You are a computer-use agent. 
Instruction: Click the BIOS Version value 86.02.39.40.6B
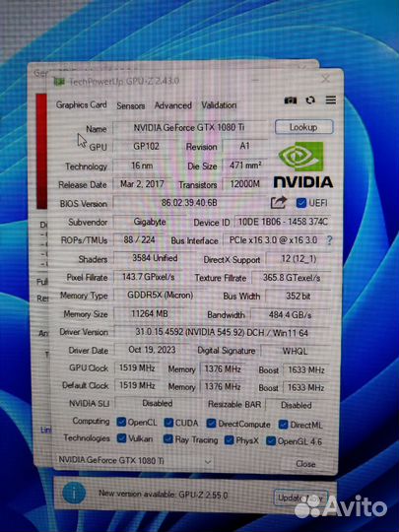pos(189,203)
